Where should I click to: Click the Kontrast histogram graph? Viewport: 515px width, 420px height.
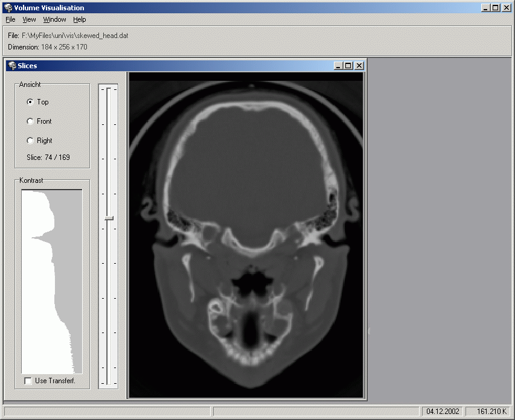point(51,281)
